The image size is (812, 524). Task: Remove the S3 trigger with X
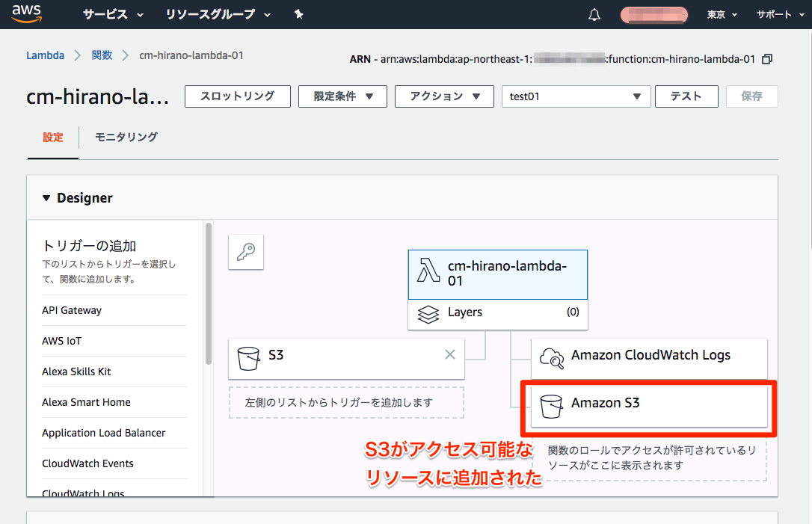pos(450,354)
